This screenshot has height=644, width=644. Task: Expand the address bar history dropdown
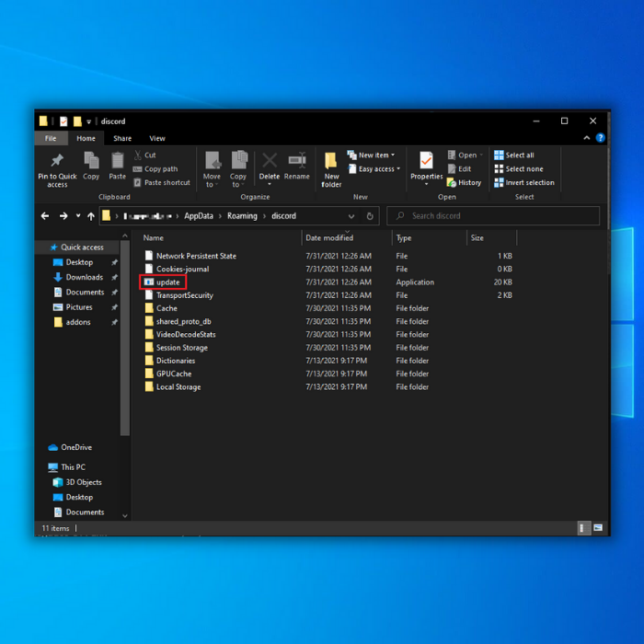[351, 216]
